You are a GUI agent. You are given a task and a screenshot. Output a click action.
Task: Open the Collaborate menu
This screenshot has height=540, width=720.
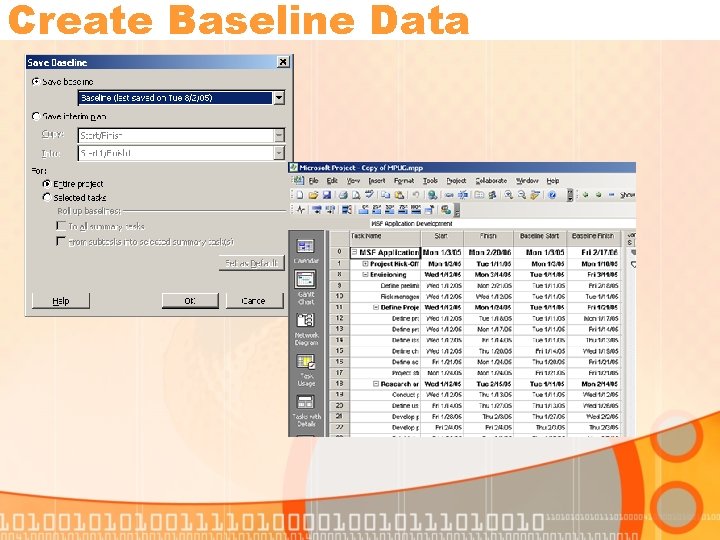point(491,181)
